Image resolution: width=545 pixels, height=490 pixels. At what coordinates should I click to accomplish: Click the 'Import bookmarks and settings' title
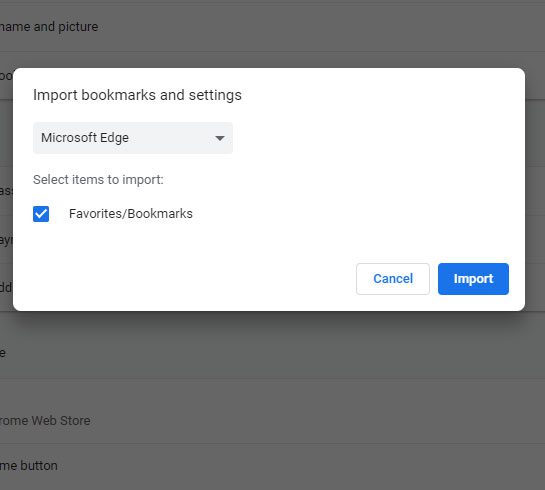(137, 95)
